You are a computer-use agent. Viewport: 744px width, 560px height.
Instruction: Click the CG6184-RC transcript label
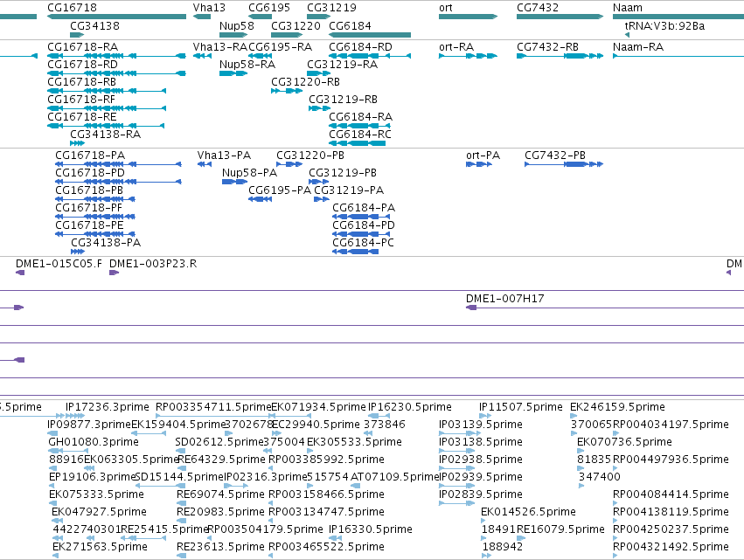point(360,135)
